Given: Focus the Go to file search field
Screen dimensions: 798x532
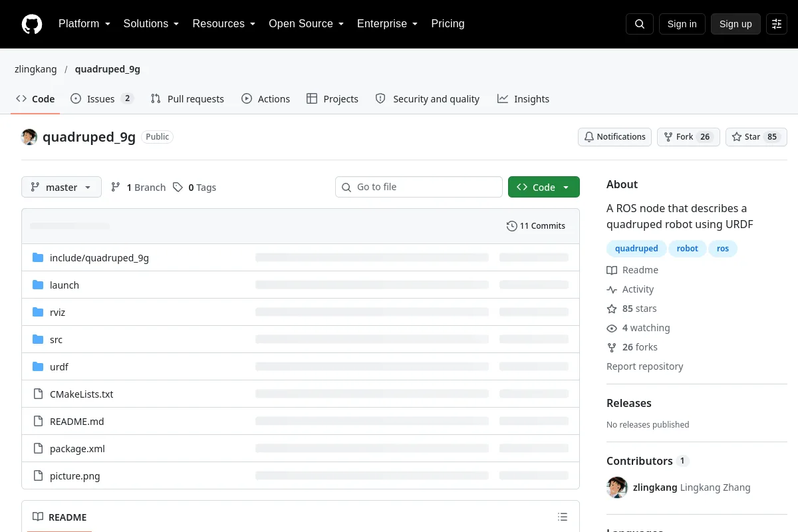Looking at the screenshot, I should pyautogui.click(x=419, y=188).
